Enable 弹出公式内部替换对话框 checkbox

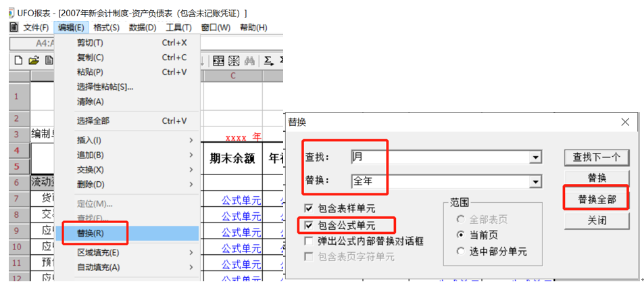click(x=309, y=241)
